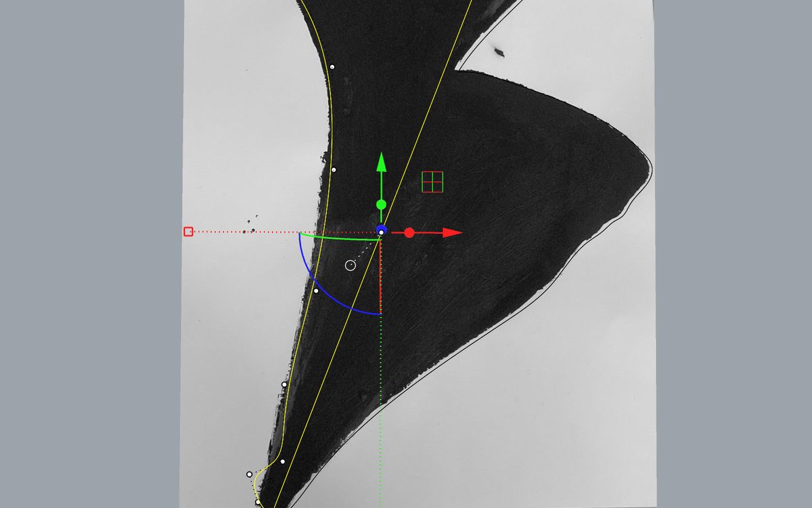Image resolution: width=812 pixels, height=508 pixels.
Task: Select control point inside the curve's bottom hook
Action: [x=282, y=462]
